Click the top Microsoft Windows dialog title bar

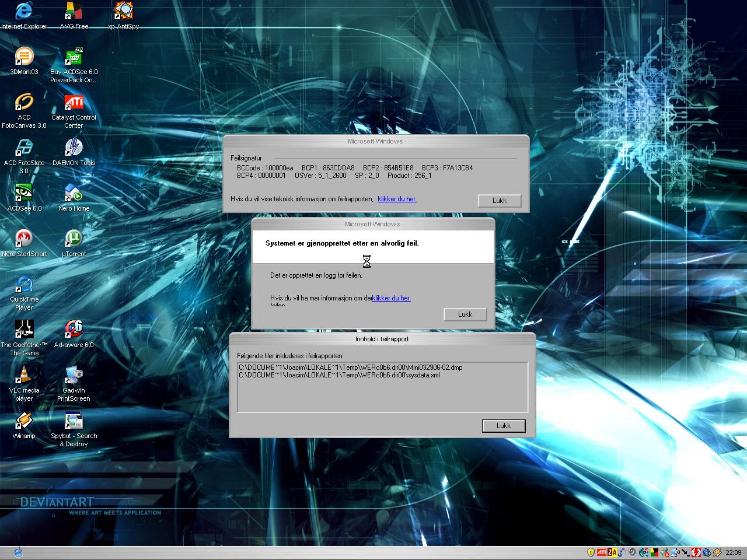click(x=376, y=141)
